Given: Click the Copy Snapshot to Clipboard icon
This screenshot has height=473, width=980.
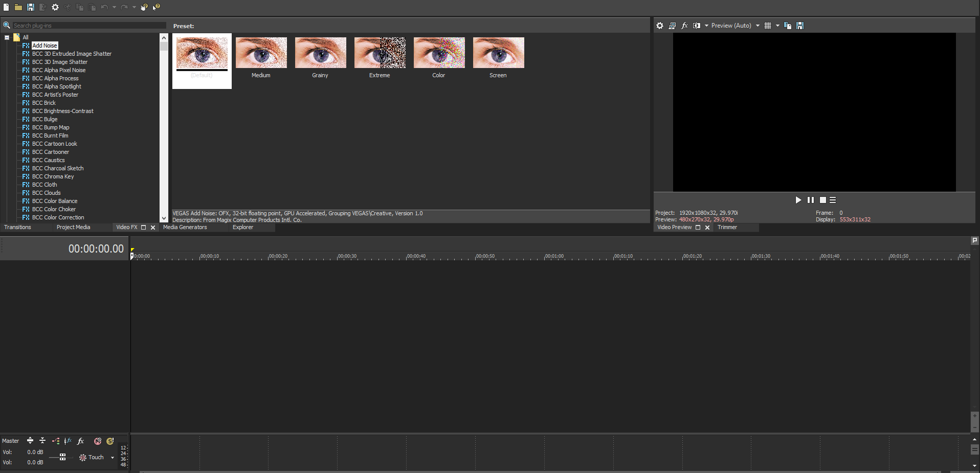Looking at the screenshot, I should 788,25.
